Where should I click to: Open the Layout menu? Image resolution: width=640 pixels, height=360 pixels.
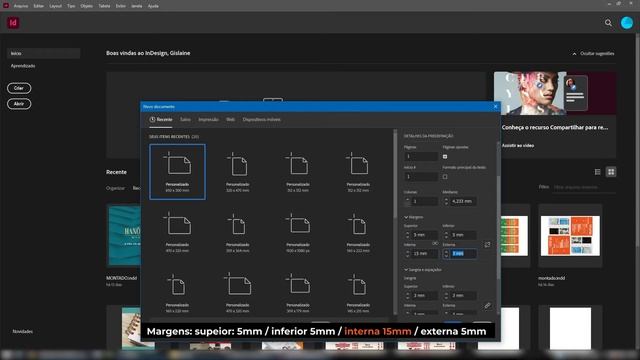point(56,6)
